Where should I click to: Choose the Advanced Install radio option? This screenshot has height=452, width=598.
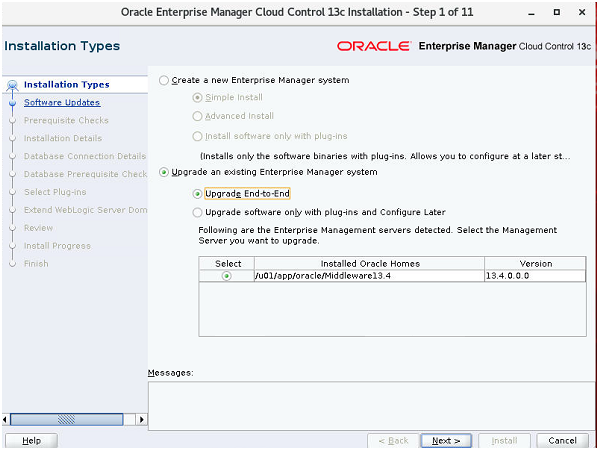pyautogui.click(x=197, y=116)
